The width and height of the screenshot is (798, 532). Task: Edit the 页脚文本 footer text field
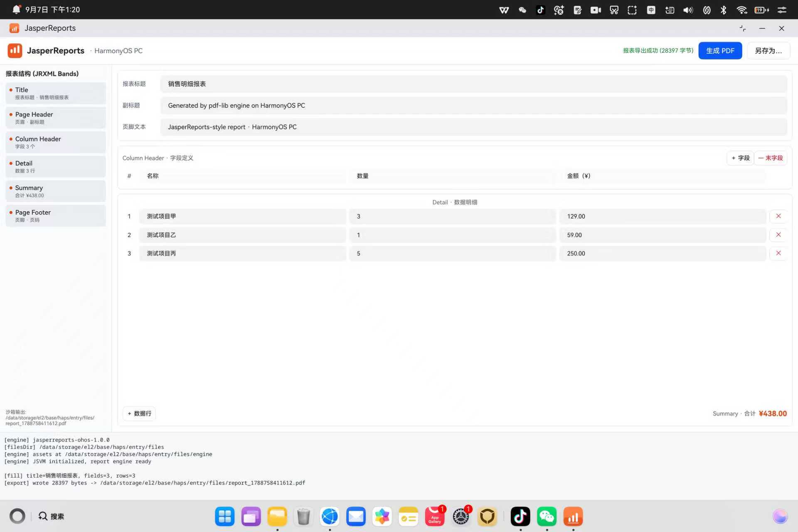pos(473,127)
